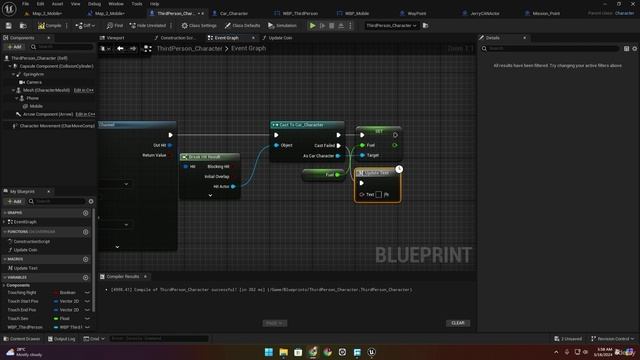Open Class Defaults
This screenshot has height=360, width=640.
click(242, 25)
